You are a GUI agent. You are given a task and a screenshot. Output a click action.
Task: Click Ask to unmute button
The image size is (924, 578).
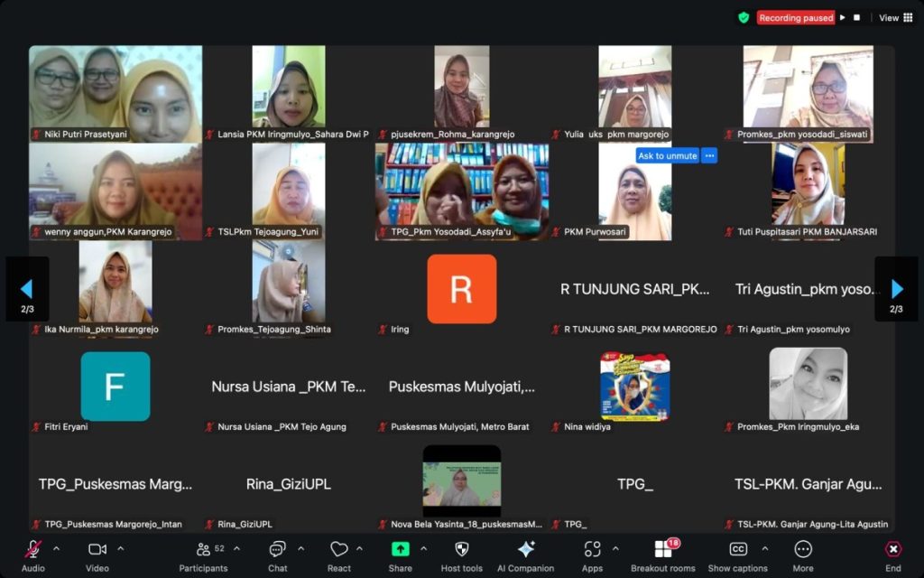point(667,155)
